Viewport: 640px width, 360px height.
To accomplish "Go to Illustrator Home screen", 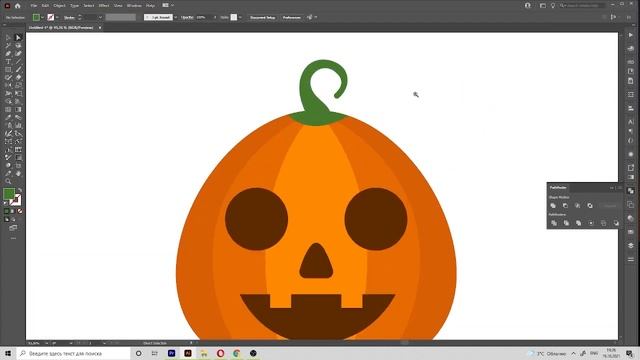I will [17, 6].
